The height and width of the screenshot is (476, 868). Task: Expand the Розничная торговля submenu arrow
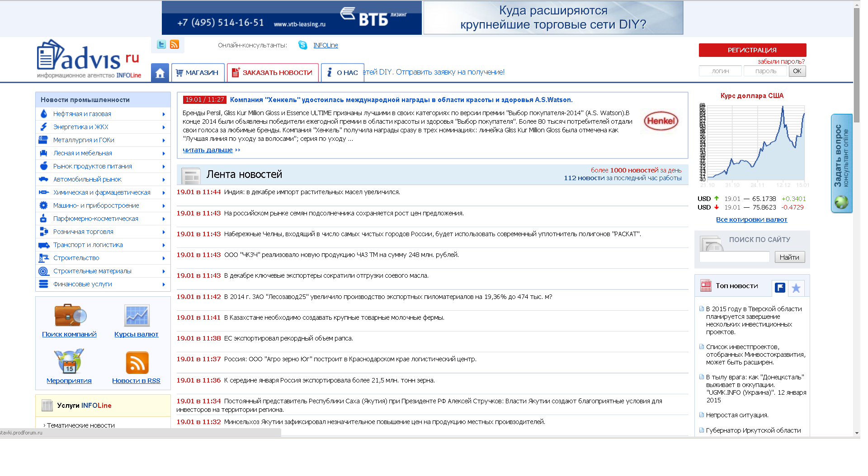point(164,232)
